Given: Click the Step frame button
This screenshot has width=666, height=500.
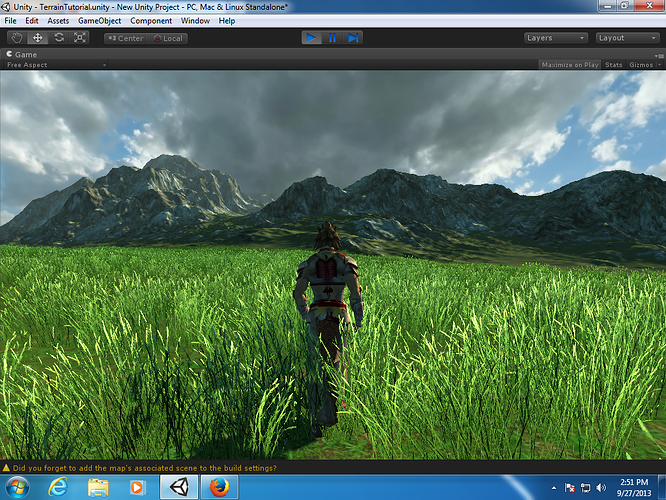Looking at the screenshot, I should tap(353, 38).
